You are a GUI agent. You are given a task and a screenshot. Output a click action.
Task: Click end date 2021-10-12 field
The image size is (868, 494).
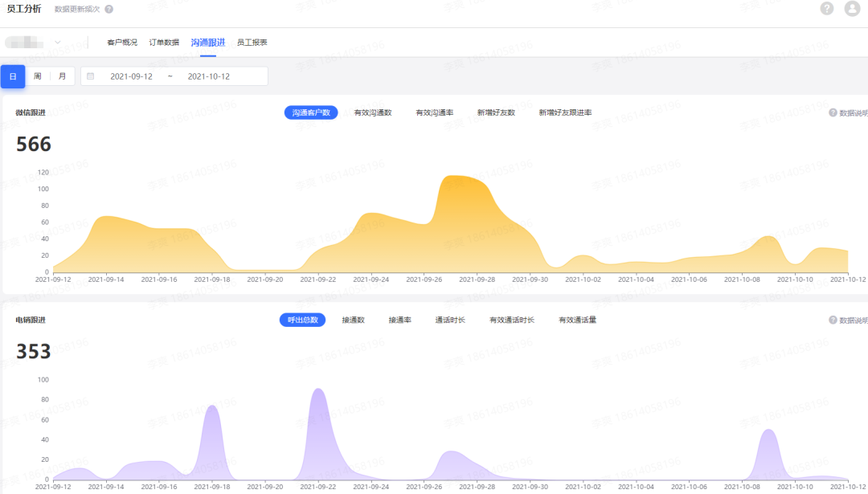click(209, 76)
